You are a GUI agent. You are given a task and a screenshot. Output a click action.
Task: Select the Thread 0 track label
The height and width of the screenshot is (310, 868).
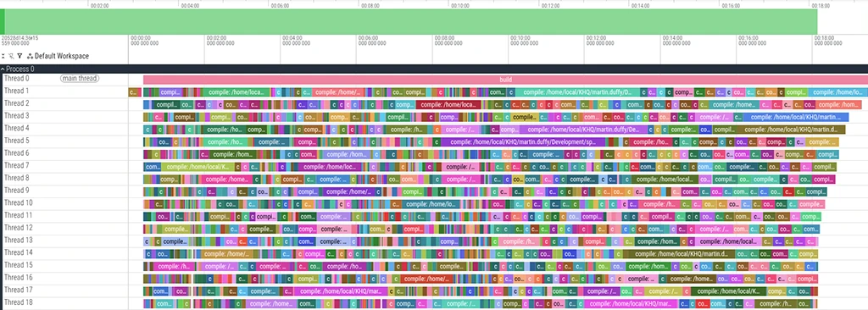(16, 79)
